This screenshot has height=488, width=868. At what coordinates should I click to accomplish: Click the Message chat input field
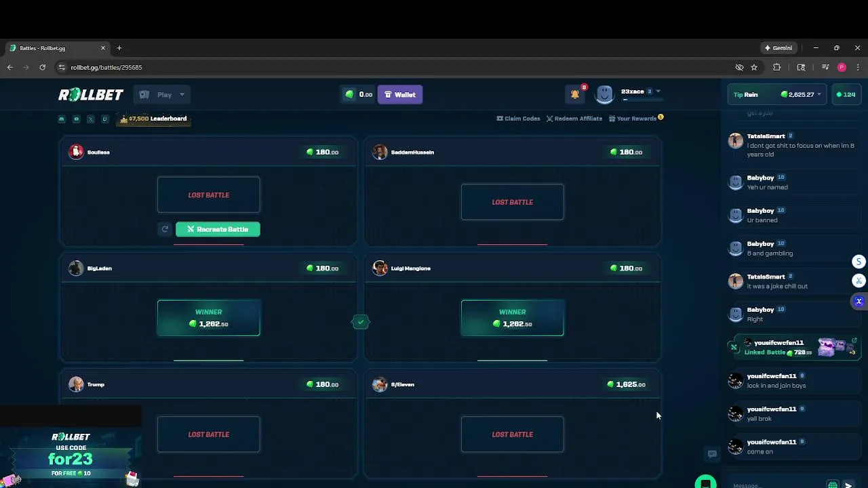coord(776,485)
